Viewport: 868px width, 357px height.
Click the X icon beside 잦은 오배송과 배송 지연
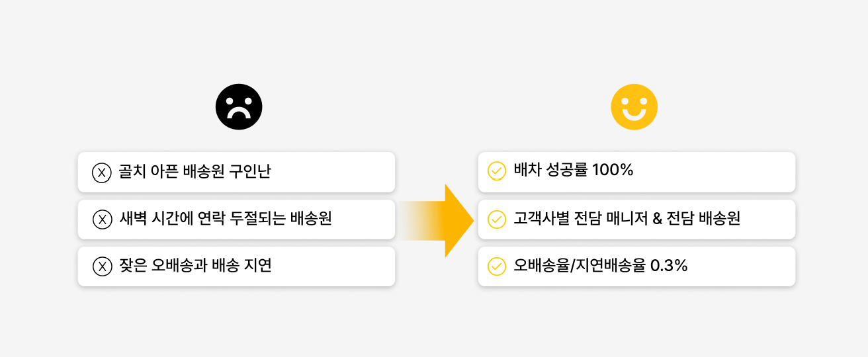tap(102, 266)
